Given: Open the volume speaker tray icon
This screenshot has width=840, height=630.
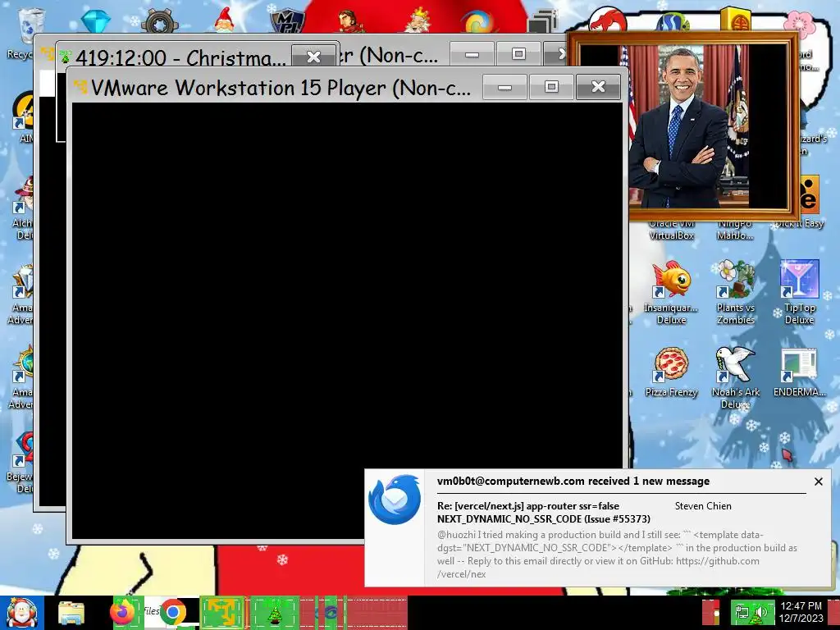Looking at the screenshot, I should (760, 613).
